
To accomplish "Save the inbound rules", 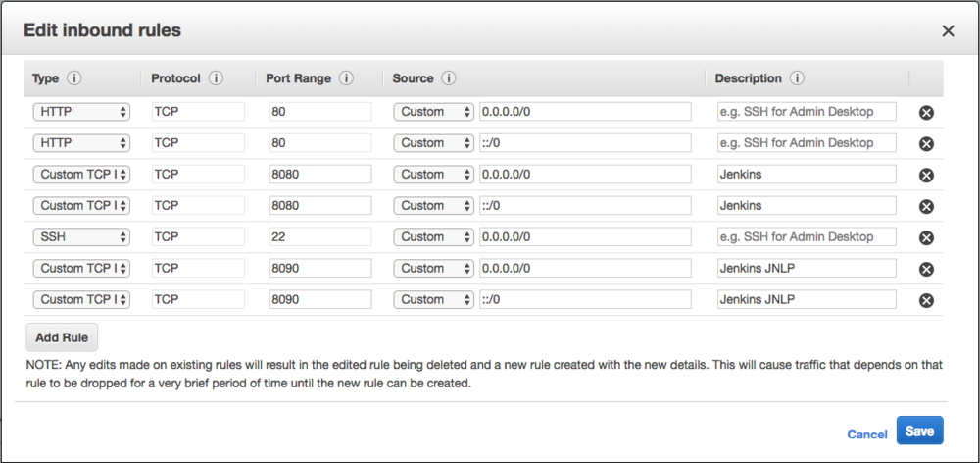I will (919, 431).
